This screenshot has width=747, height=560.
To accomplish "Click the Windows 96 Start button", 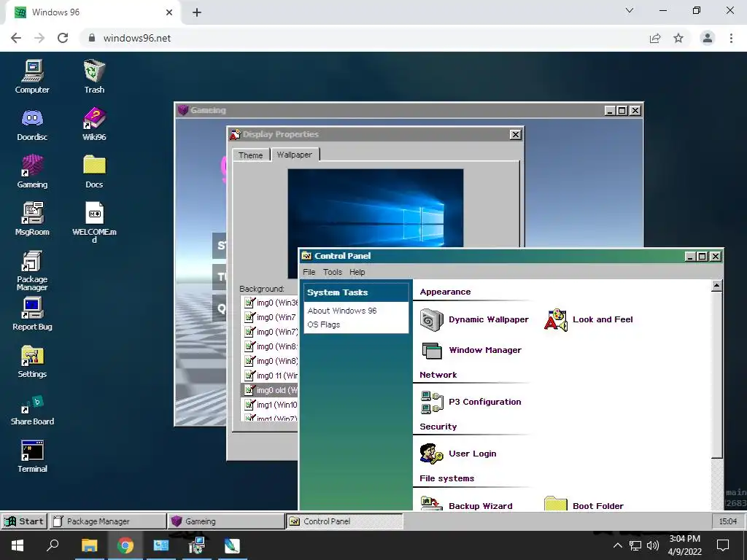I will (x=24, y=521).
